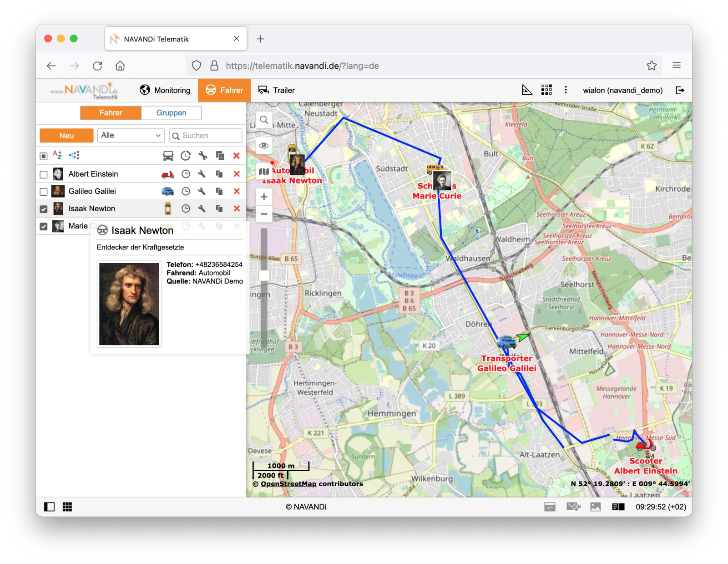Sort drivers alphabetically with the A-Z icon

[57, 155]
